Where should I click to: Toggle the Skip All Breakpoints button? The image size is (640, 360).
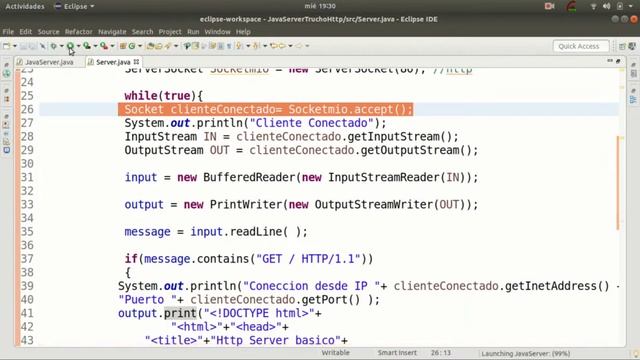click(x=42, y=46)
